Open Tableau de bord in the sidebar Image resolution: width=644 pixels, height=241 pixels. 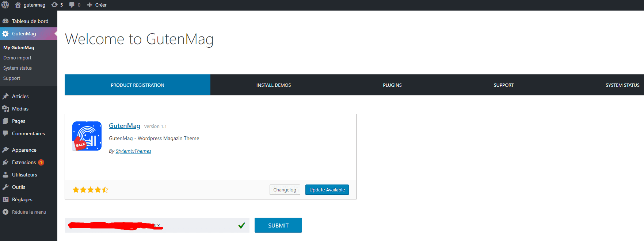pos(30,21)
